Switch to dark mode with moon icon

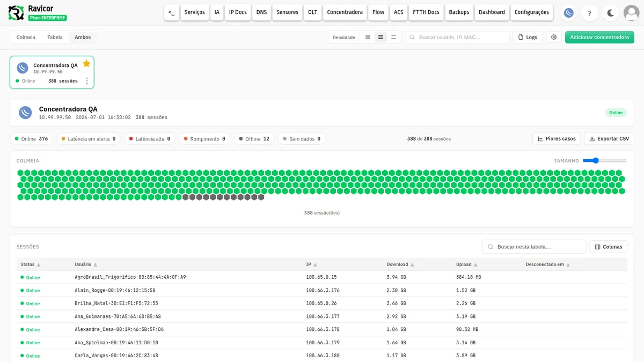click(x=611, y=13)
